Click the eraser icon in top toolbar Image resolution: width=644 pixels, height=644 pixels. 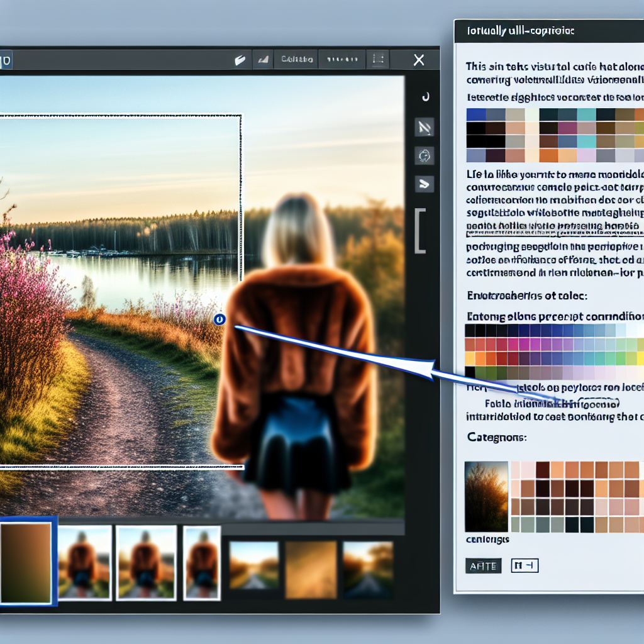tap(240, 60)
